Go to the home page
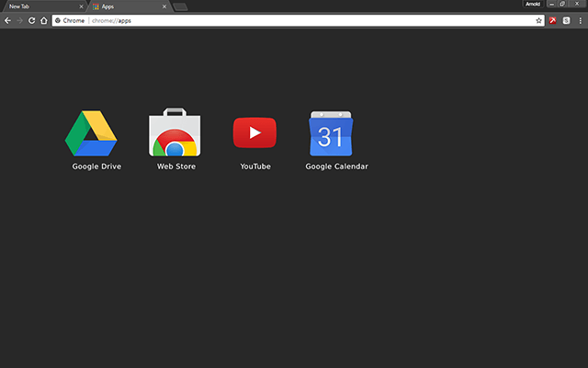Image resolution: width=588 pixels, height=368 pixels. tap(43, 20)
